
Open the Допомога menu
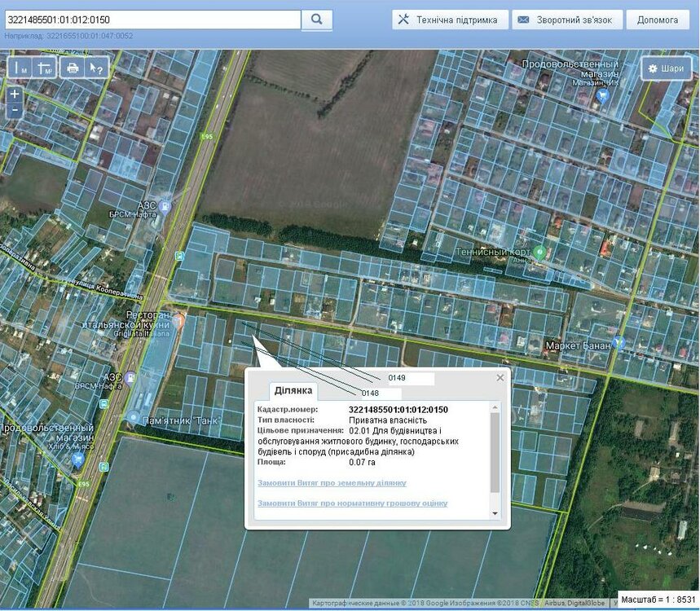tap(658, 19)
